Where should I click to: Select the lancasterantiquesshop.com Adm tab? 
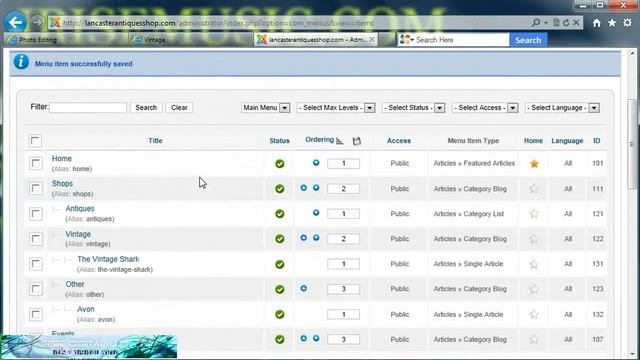[x=315, y=40]
